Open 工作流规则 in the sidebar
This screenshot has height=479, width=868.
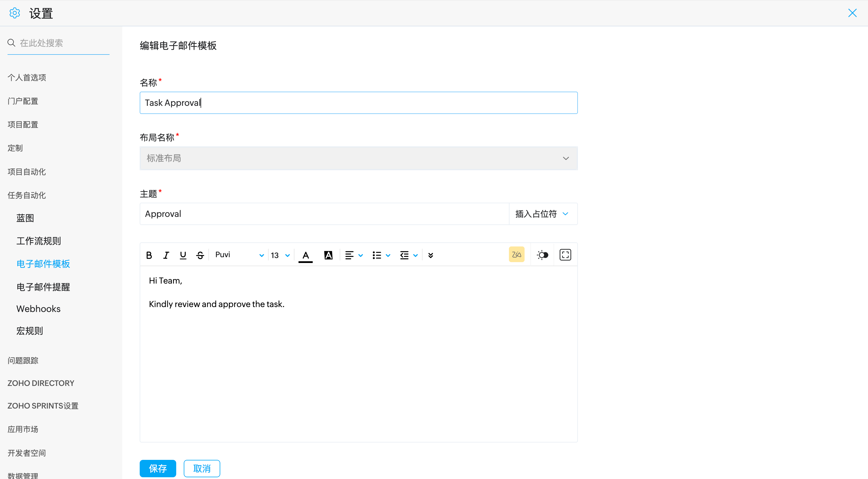click(x=39, y=241)
